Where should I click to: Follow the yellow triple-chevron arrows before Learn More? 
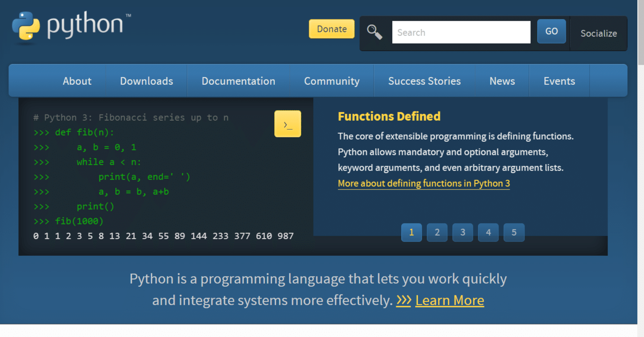point(403,300)
